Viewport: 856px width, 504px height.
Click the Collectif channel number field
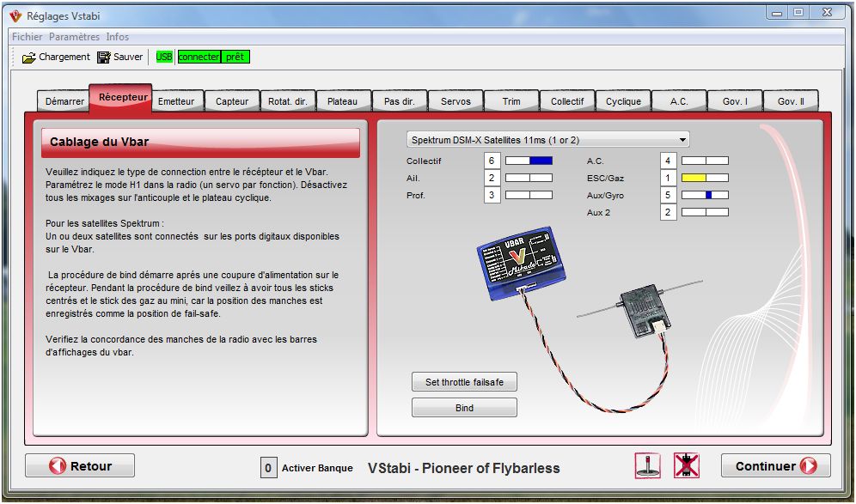pyautogui.click(x=492, y=161)
